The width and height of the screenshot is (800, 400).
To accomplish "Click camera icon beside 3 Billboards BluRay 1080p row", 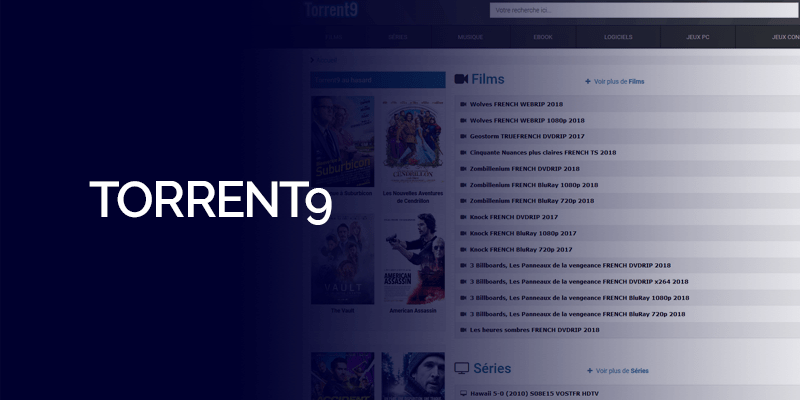I will (463, 298).
